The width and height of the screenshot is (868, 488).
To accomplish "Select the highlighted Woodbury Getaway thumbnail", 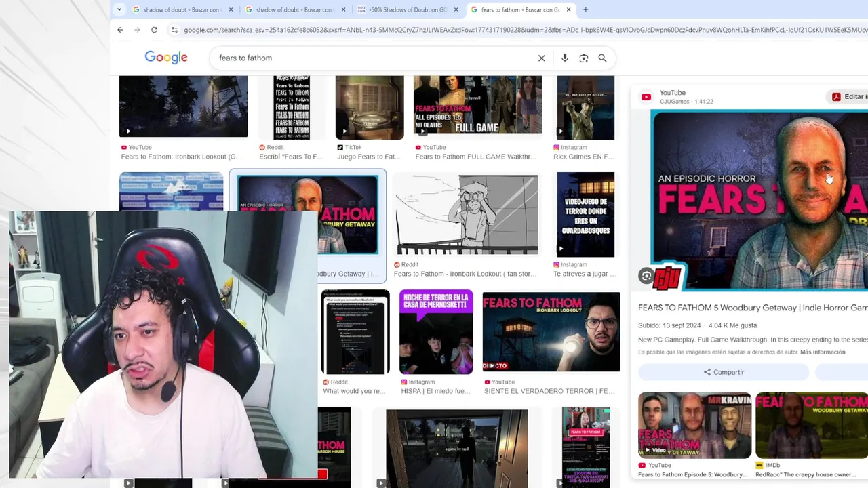I will click(307, 214).
